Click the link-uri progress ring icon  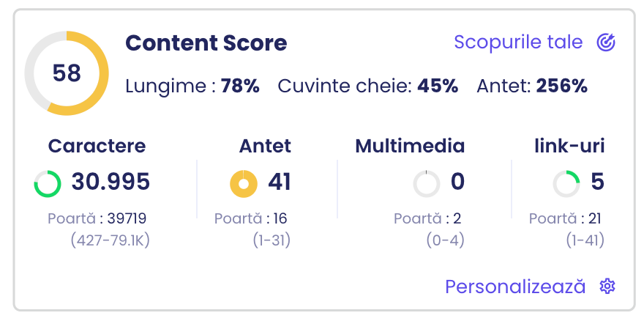566,183
